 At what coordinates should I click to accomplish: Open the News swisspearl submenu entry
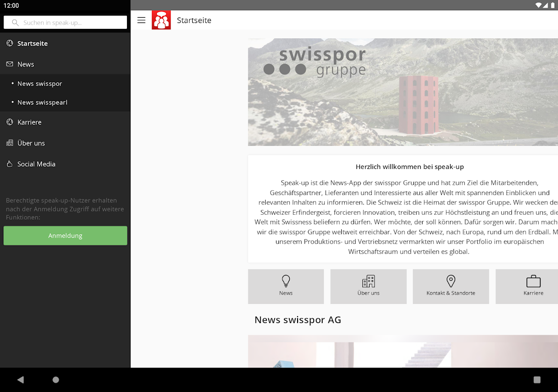65,102
